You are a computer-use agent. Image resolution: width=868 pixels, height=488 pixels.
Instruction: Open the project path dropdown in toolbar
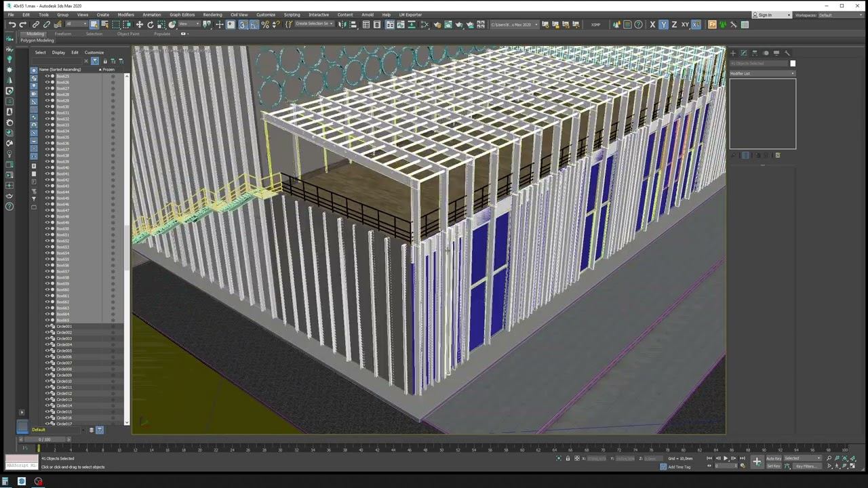[515, 24]
